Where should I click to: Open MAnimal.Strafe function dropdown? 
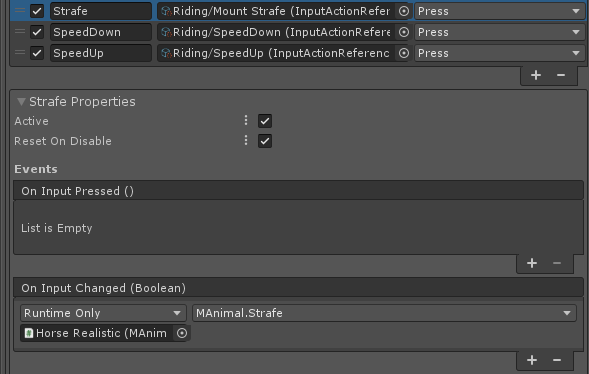tap(384, 313)
